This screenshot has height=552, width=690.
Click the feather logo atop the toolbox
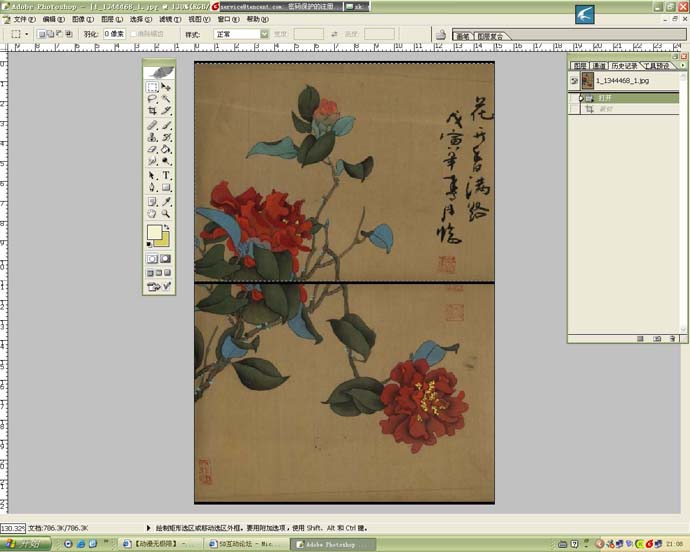click(159, 72)
